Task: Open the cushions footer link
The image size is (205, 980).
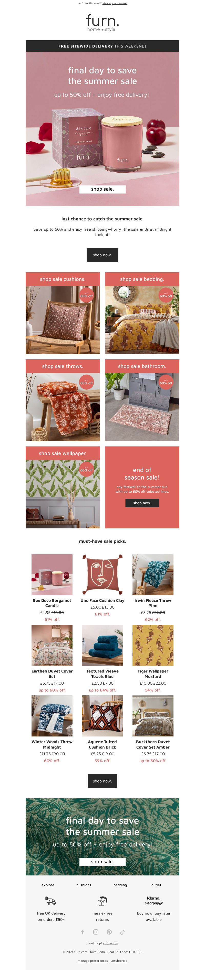Action: (84, 885)
